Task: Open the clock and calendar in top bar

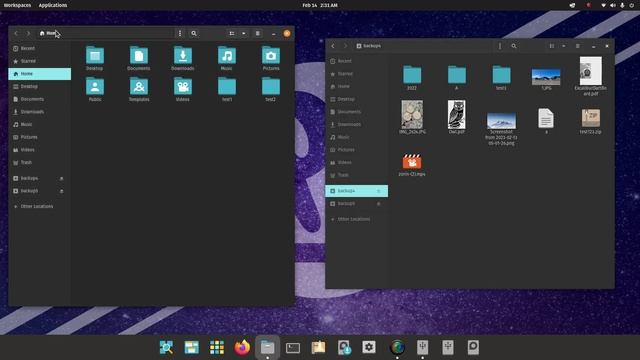Action: pos(320,5)
